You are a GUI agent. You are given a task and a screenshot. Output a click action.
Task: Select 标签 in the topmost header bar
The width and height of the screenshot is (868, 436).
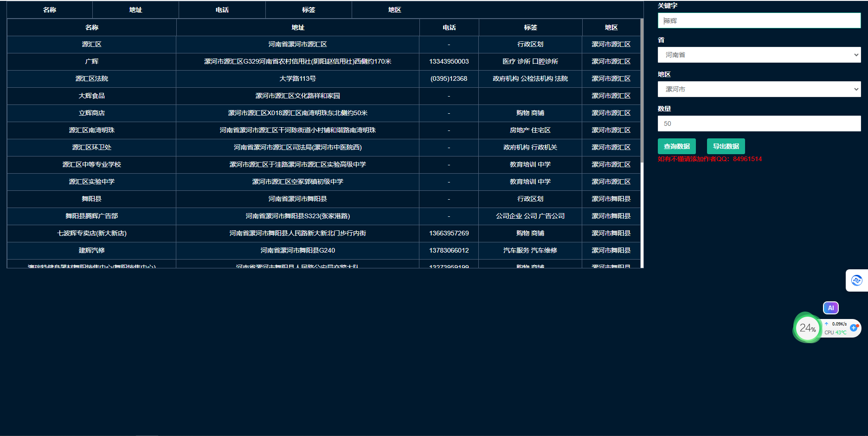309,10
